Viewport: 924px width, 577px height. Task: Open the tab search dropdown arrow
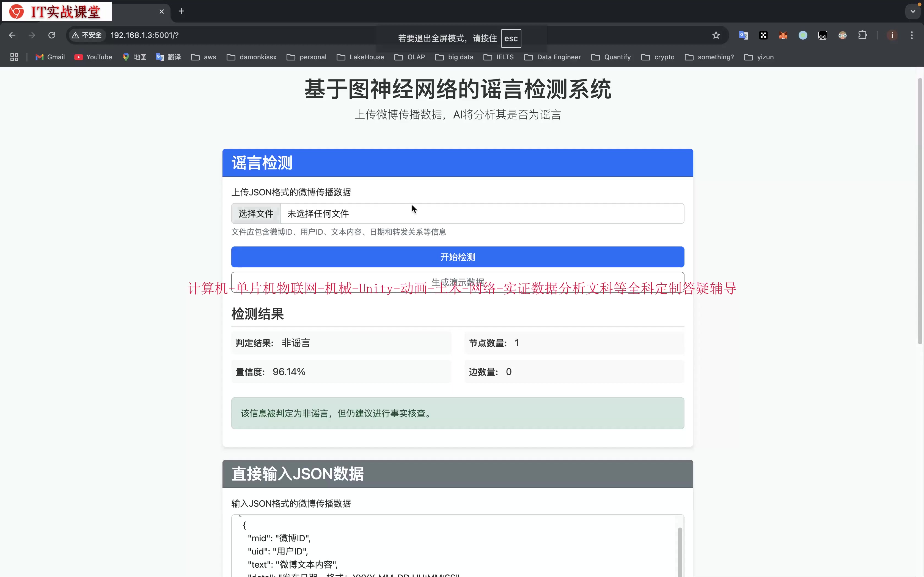913,11
